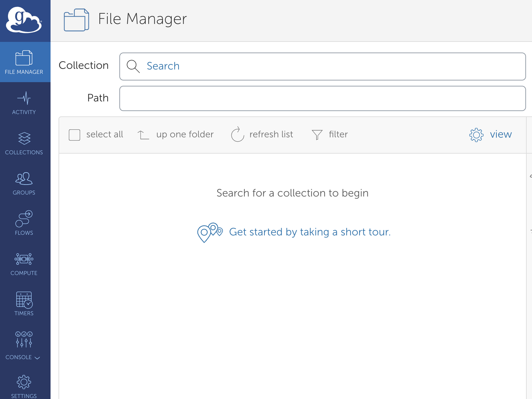This screenshot has height=399, width=532.
Task: Click the Search link in Collection field
Action: pos(163,66)
